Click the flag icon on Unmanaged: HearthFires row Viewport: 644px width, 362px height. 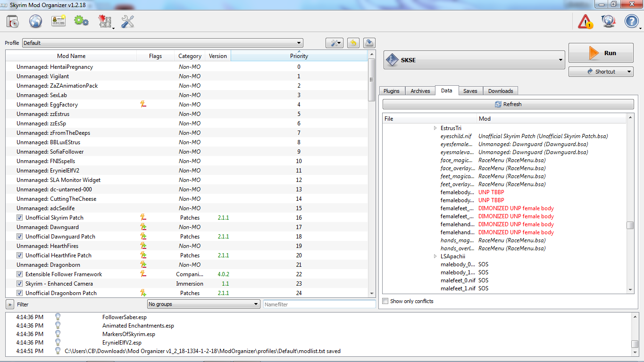[143, 246]
